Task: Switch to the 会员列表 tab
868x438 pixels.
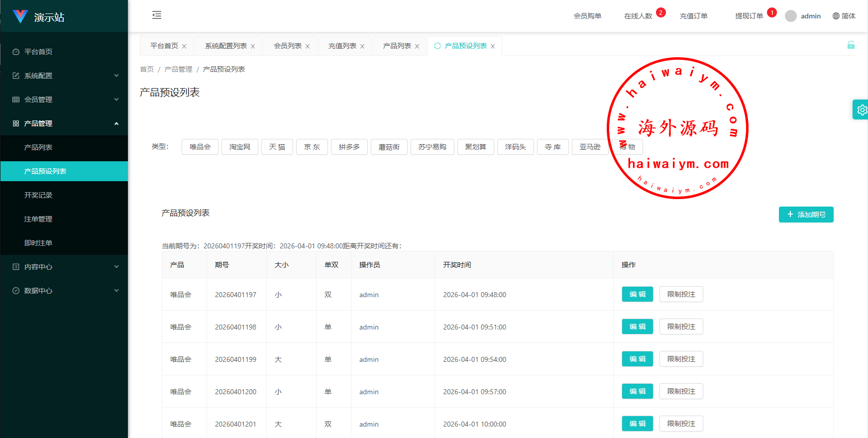Action: 288,46
